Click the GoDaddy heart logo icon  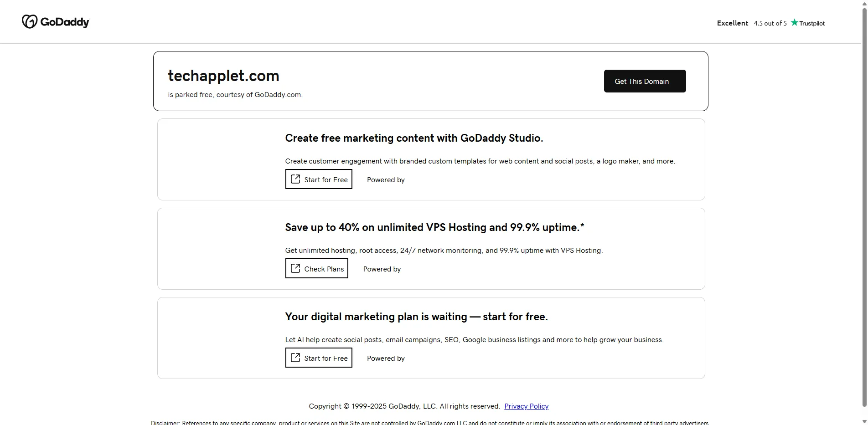coord(29,21)
